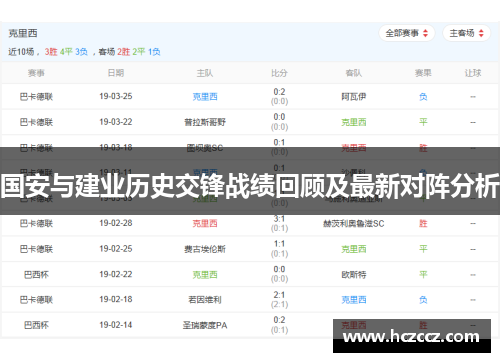Click 巴卡德联 league in the 19-03-25 row
Screen dimensions: 500x362
(x=36, y=97)
